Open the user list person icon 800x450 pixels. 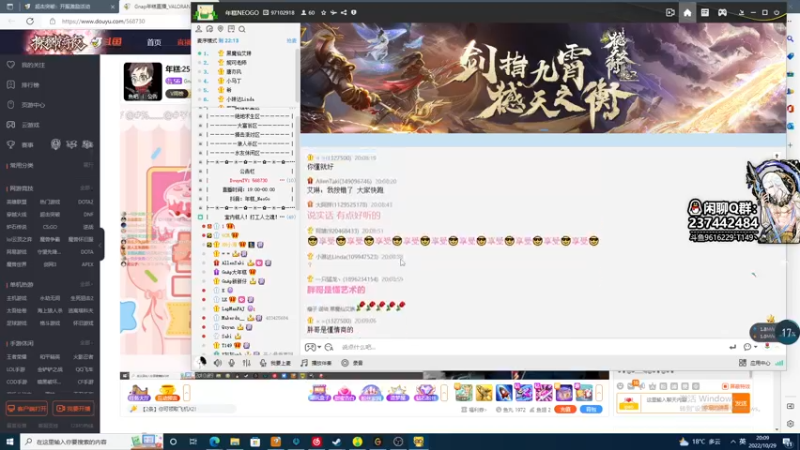tap(199, 29)
